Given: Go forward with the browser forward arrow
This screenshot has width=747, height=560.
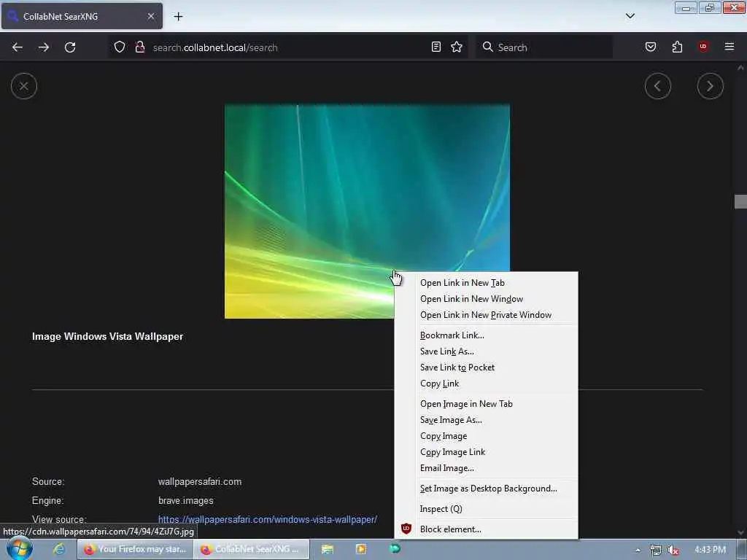Looking at the screenshot, I should tap(43, 47).
